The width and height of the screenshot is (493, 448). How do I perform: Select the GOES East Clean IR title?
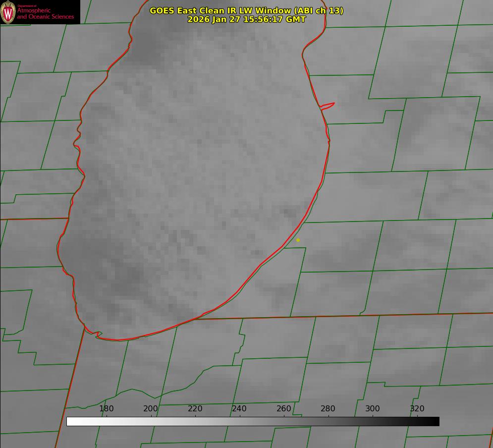coord(246,10)
